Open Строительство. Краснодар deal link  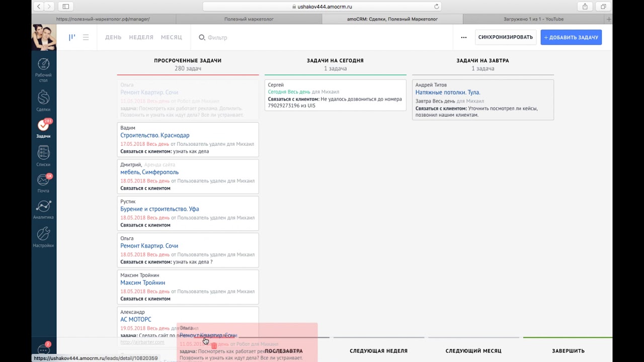[x=155, y=135]
